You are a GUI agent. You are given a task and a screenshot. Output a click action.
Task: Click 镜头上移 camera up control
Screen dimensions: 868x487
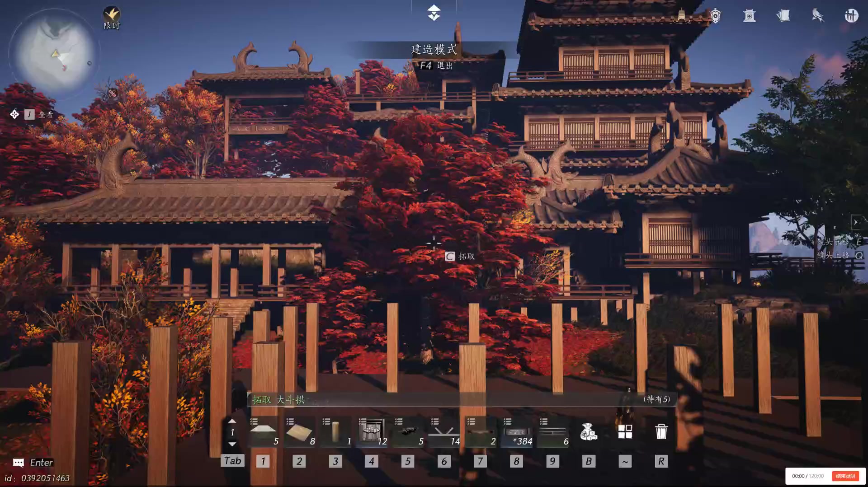tap(840, 255)
